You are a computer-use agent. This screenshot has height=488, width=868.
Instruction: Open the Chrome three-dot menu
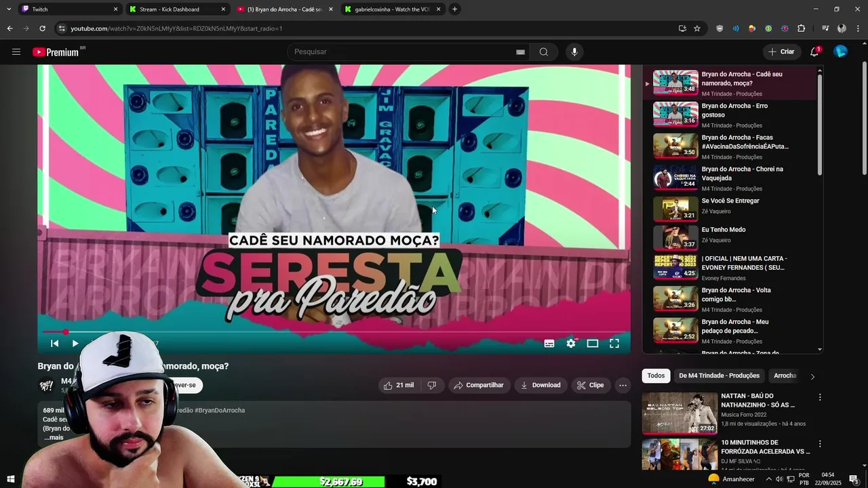click(x=858, y=28)
